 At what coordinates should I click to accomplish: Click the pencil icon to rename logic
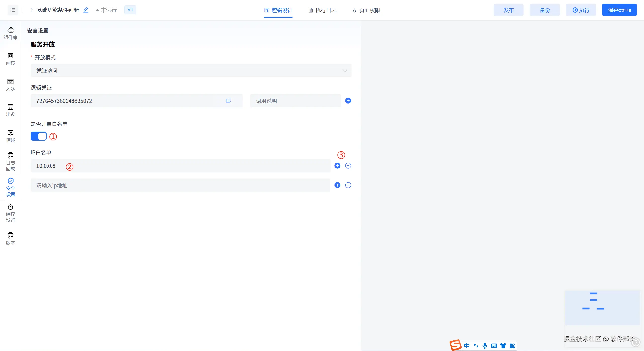[x=86, y=10]
